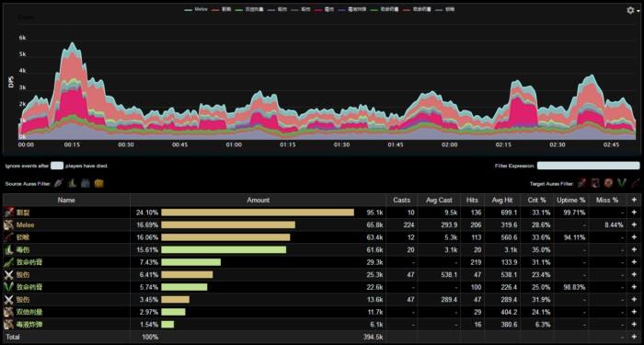Screen dimensions: 644x345
Task: Click the 94.11% uptime value for 锁喉
Action: click(x=574, y=237)
